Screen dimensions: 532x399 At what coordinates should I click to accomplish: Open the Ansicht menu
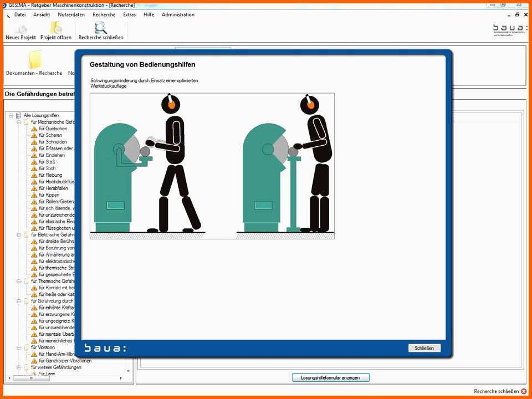click(x=42, y=14)
